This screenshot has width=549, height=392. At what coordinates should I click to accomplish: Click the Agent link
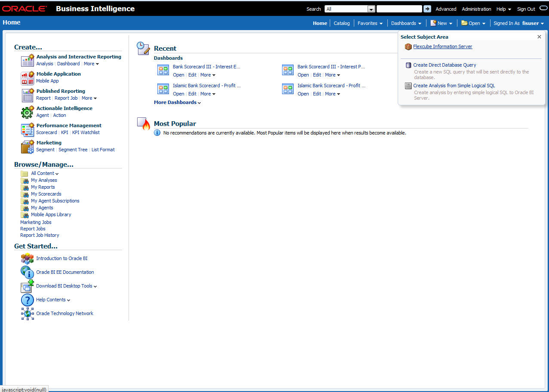click(x=43, y=115)
